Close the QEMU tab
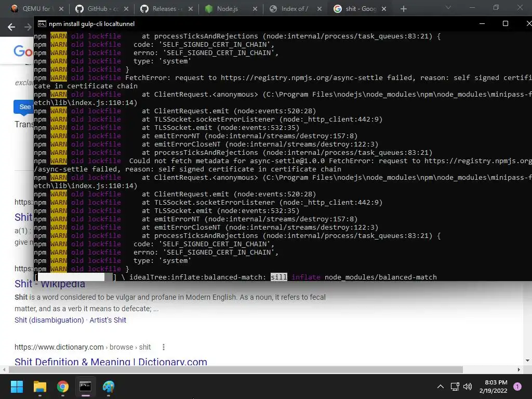The height and width of the screenshot is (399, 532). [x=61, y=9]
